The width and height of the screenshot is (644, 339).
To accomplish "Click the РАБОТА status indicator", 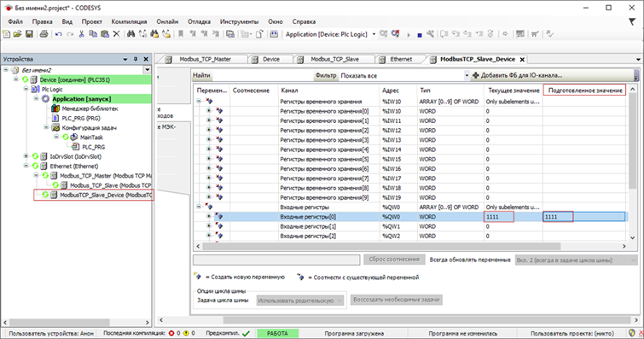I will click(x=277, y=334).
